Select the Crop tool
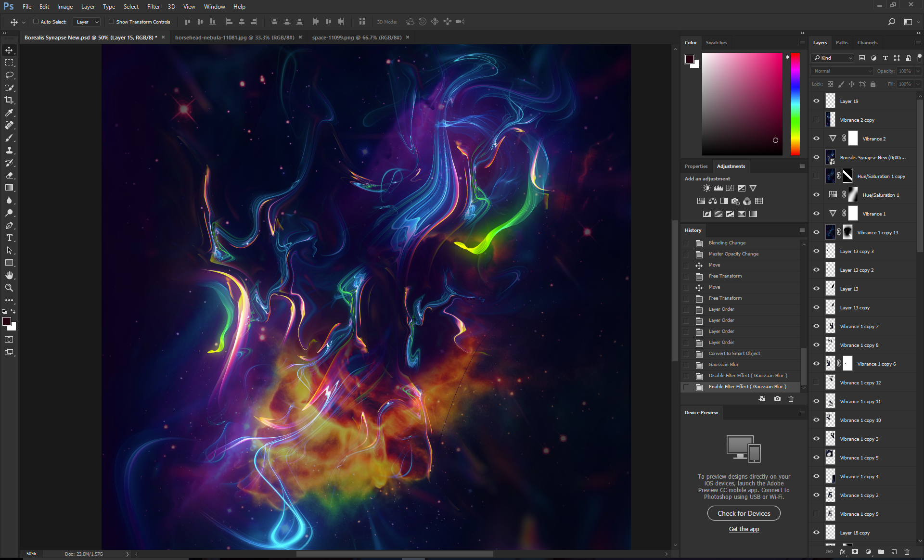 (9, 100)
